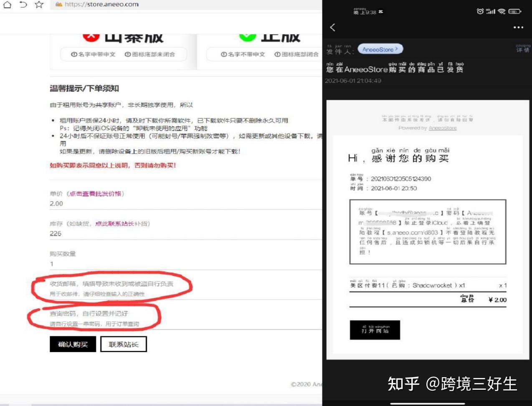The height and width of the screenshot is (406, 532).
Task: Tap the 详情 details link in the mail header
Action: (x=522, y=50)
